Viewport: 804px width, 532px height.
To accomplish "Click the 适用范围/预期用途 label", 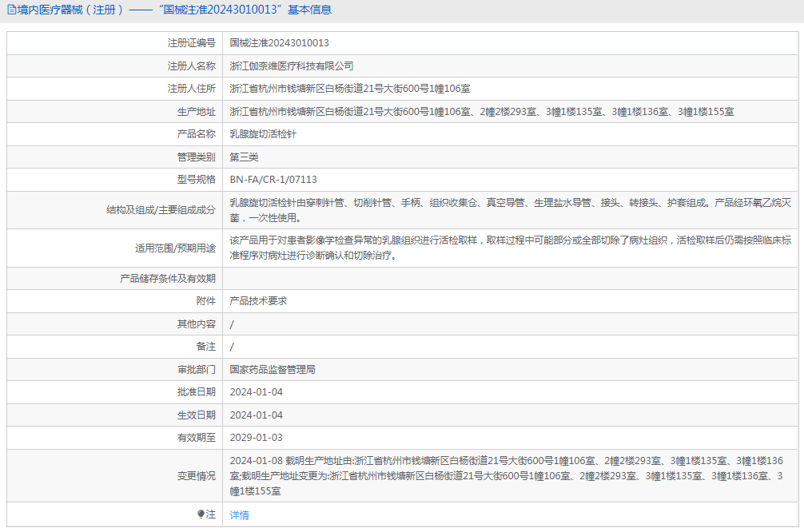I will (175, 248).
